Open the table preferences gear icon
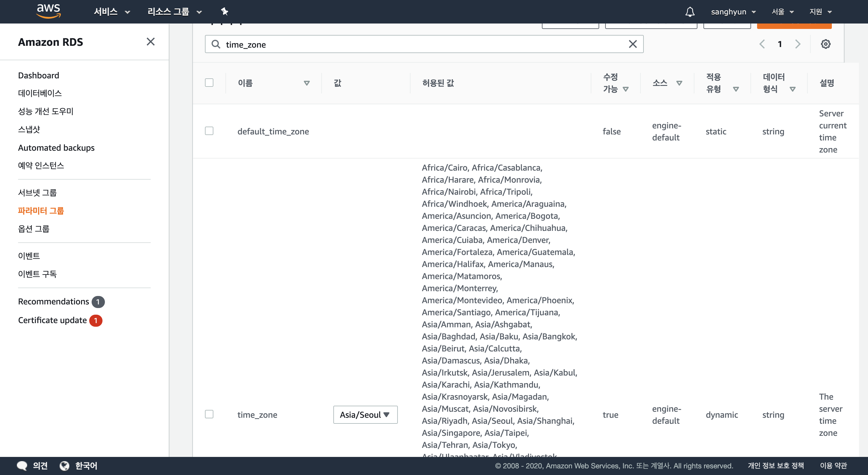 [x=825, y=44]
